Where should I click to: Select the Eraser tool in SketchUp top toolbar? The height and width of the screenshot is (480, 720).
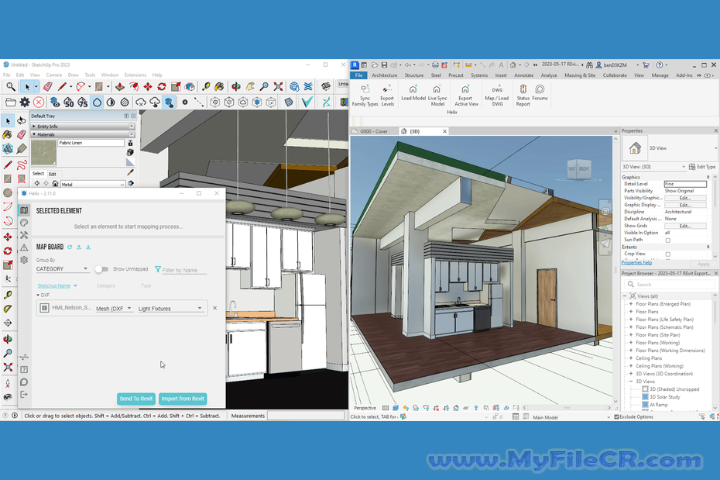point(47,86)
